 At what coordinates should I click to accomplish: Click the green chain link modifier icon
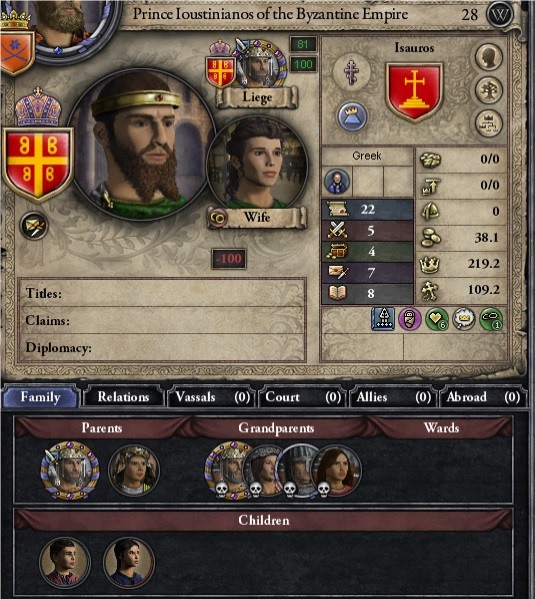click(x=491, y=319)
